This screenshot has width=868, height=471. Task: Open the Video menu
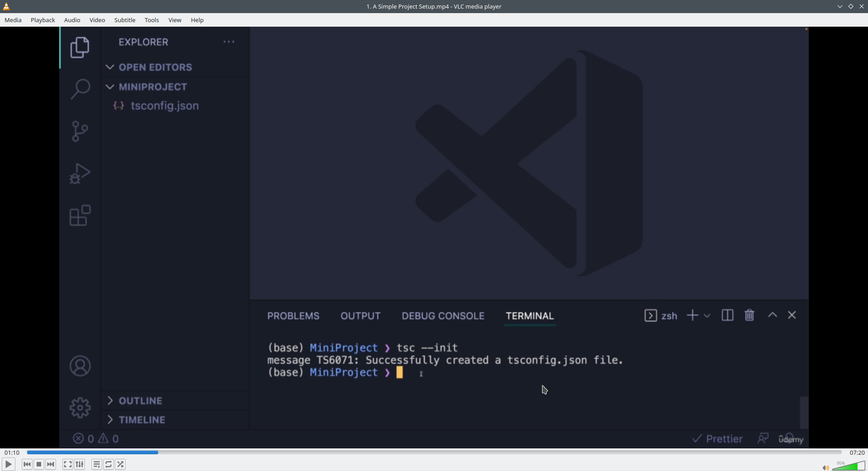97,20
